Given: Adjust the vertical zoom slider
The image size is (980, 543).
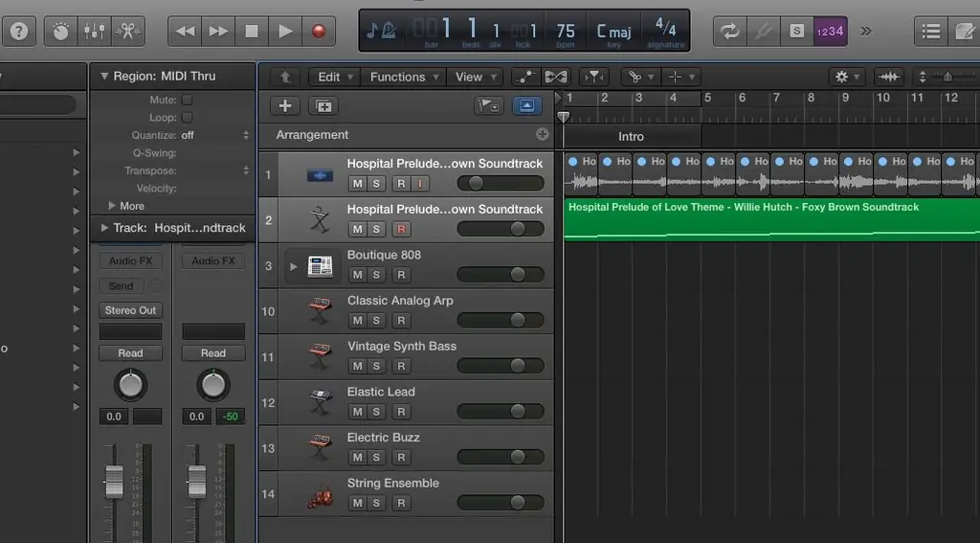Looking at the screenshot, I should (950, 77).
